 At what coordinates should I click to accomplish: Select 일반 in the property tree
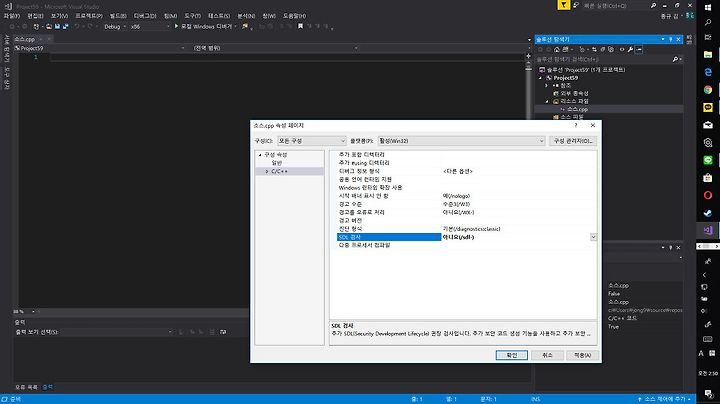[276, 163]
